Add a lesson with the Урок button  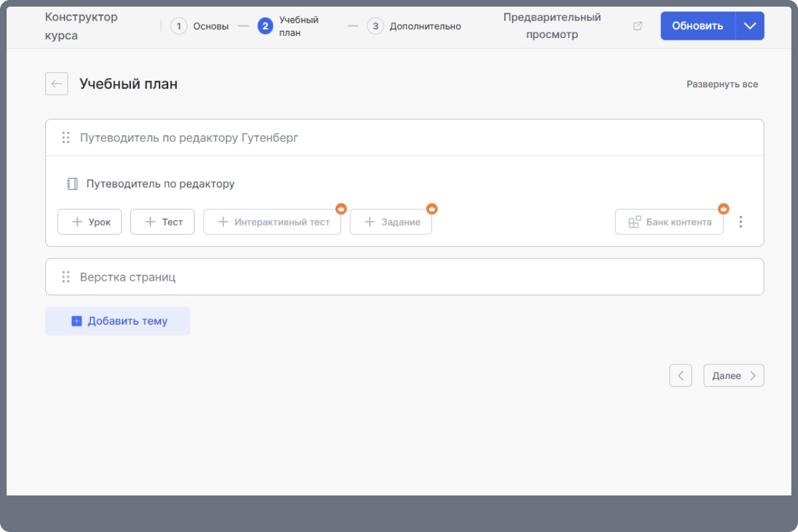[90, 222]
